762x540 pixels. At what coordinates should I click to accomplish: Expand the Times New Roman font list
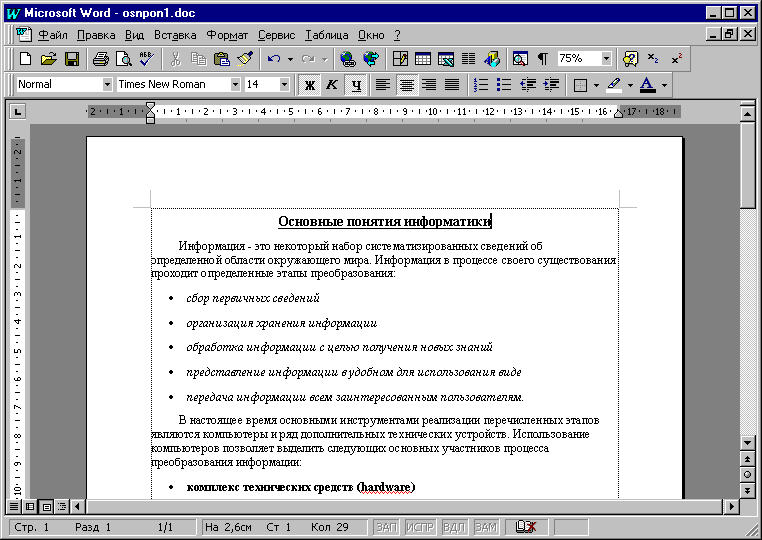coord(235,85)
